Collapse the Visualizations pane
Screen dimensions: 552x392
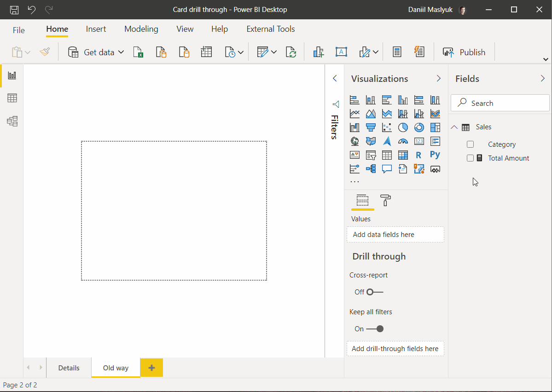[x=439, y=79]
